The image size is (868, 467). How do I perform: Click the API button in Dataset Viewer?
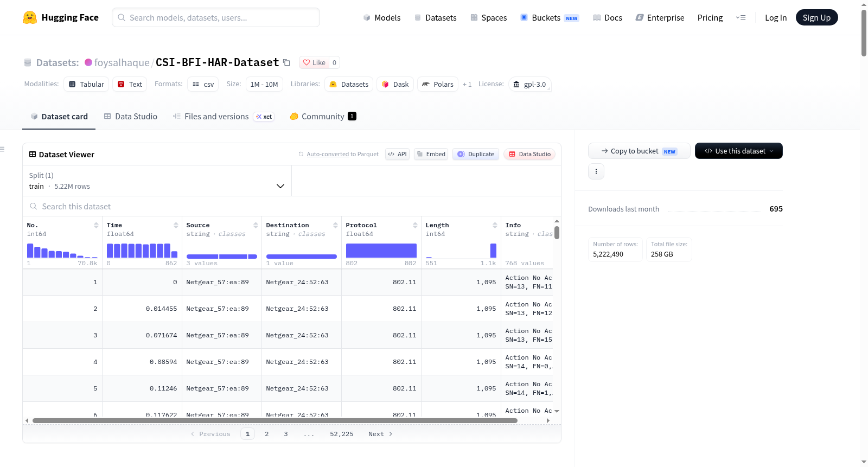(397, 154)
